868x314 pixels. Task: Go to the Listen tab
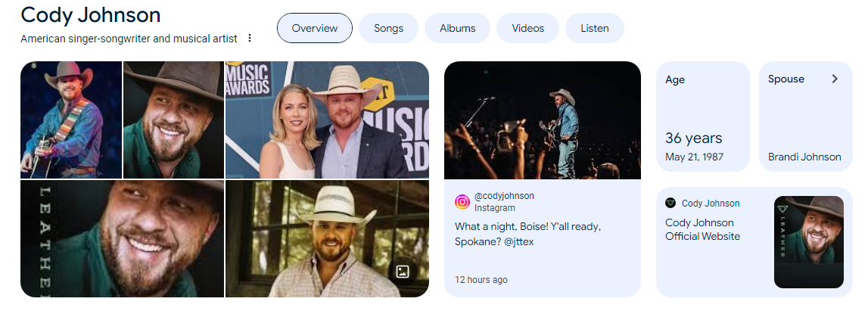595,28
